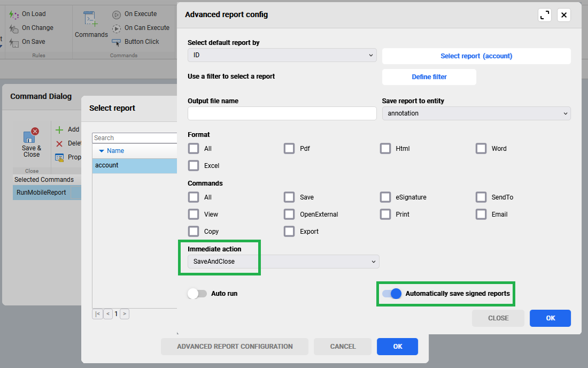Open the Select default report by dropdown
588x368 pixels.
click(x=282, y=56)
